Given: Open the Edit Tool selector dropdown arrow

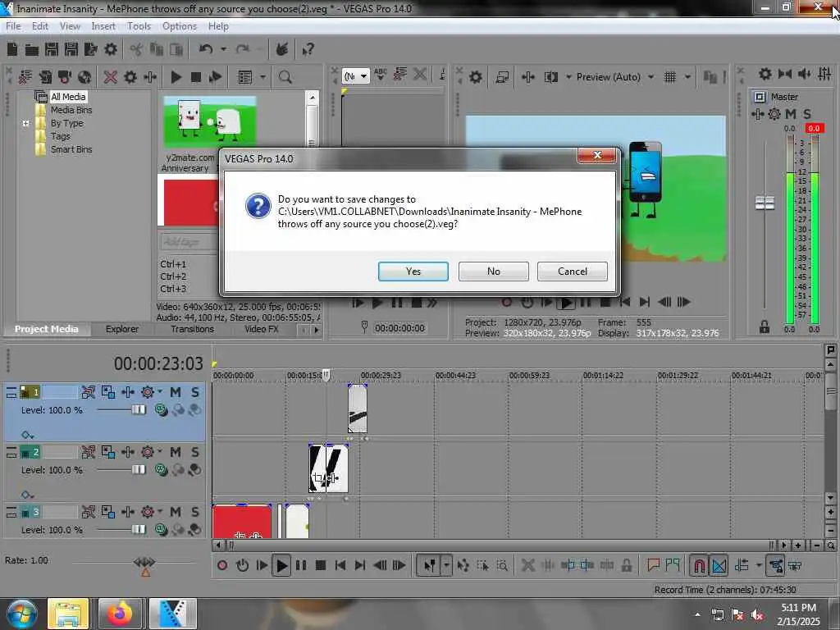Looking at the screenshot, I should tap(446, 566).
